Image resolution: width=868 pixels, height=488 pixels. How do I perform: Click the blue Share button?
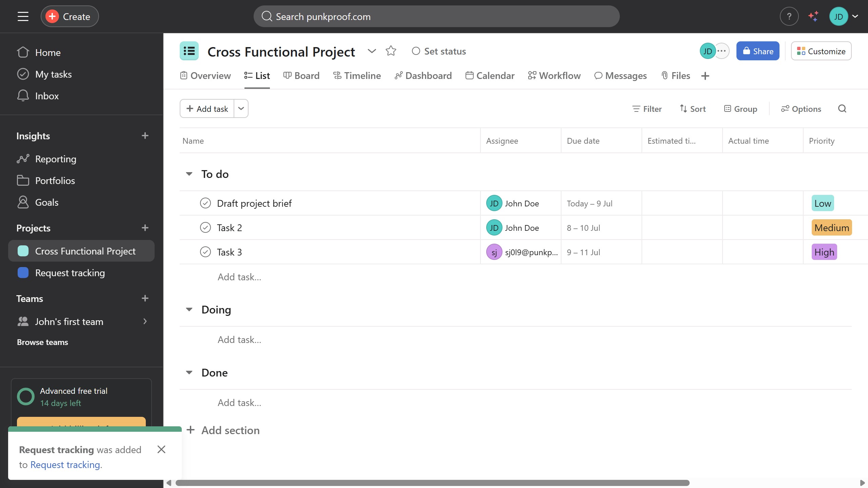(757, 51)
